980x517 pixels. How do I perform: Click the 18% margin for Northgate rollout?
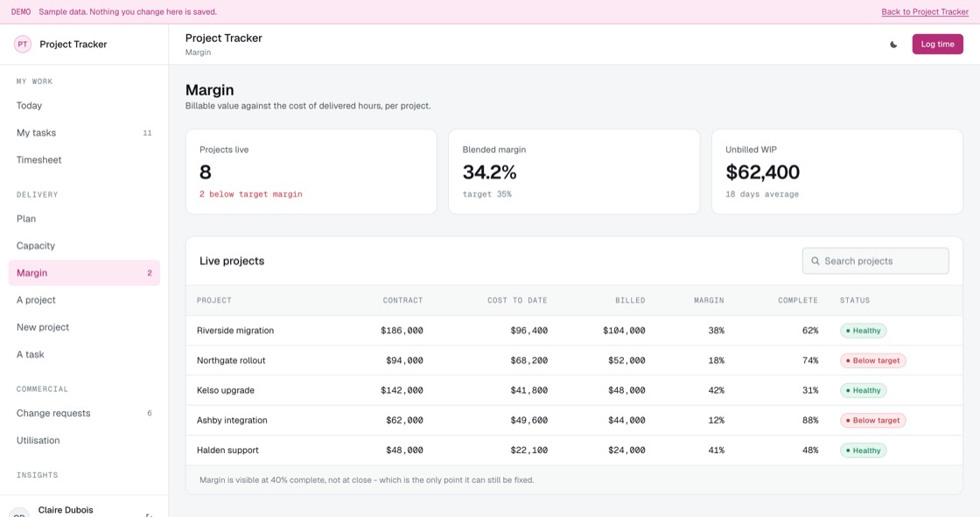tap(717, 360)
